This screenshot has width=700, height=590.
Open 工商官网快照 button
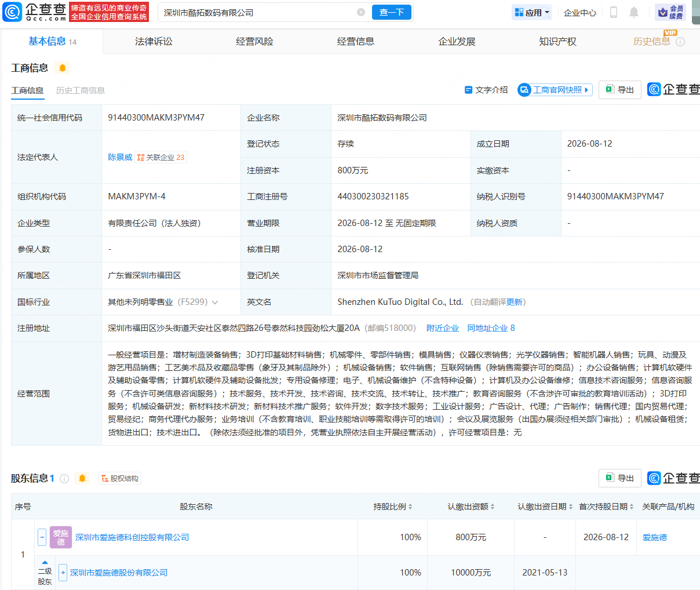click(555, 90)
